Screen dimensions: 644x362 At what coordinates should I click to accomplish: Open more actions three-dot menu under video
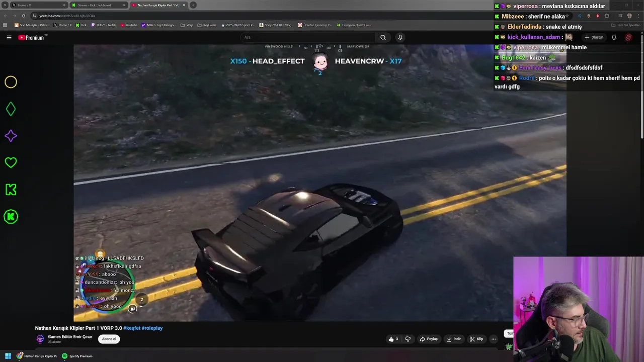(494, 339)
